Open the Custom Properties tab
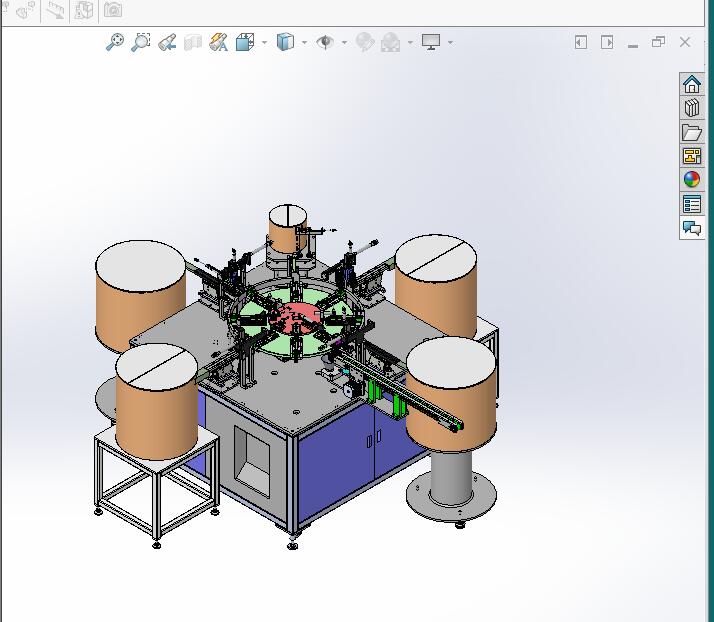 pyautogui.click(x=692, y=204)
